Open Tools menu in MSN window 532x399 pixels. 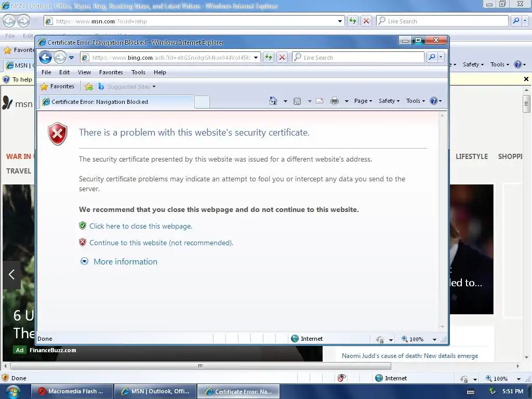[x=499, y=64]
